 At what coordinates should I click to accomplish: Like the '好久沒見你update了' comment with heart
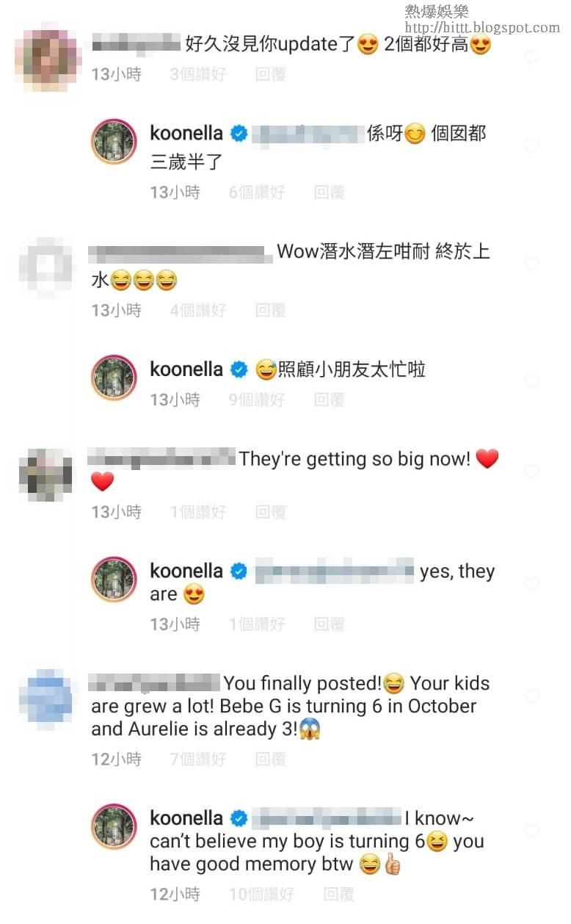click(x=532, y=57)
